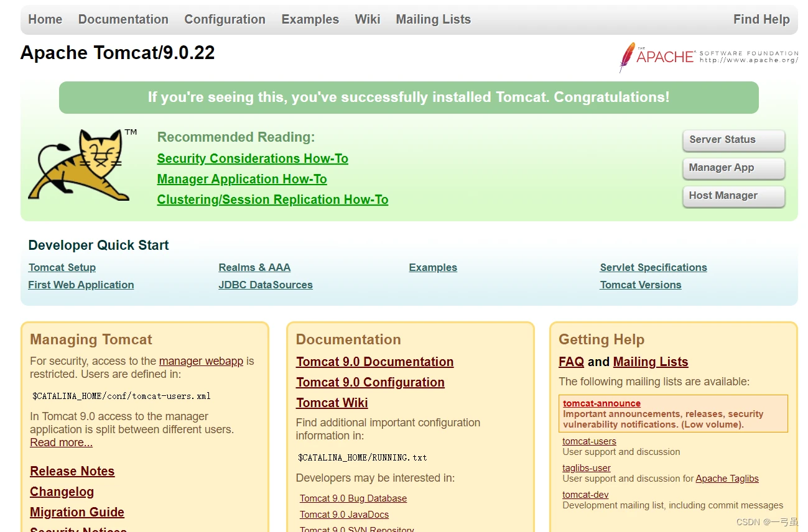Open the Release Notes link

(x=72, y=471)
